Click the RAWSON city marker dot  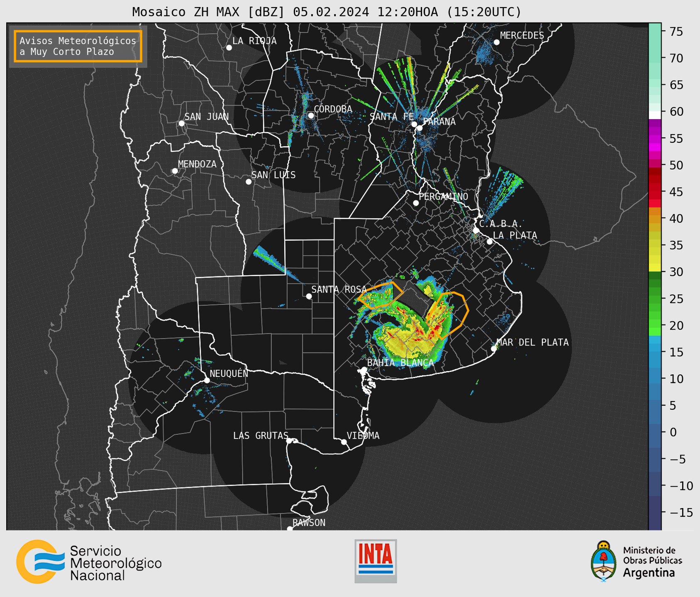coord(290,528)
